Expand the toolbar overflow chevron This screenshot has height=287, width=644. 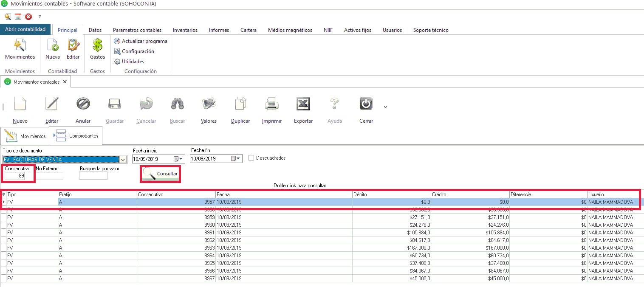(385, 107)
